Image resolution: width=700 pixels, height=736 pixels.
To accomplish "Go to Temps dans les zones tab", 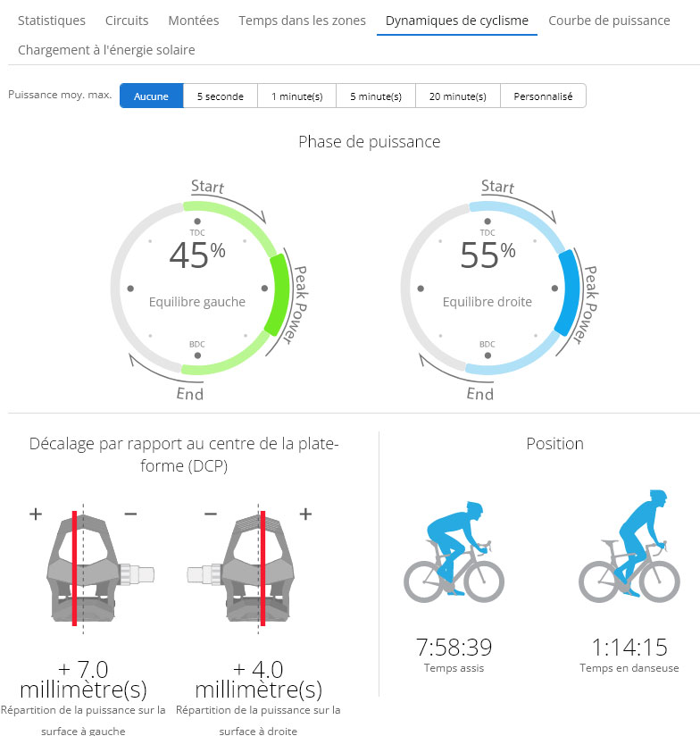I will click(x=302, y=21).
